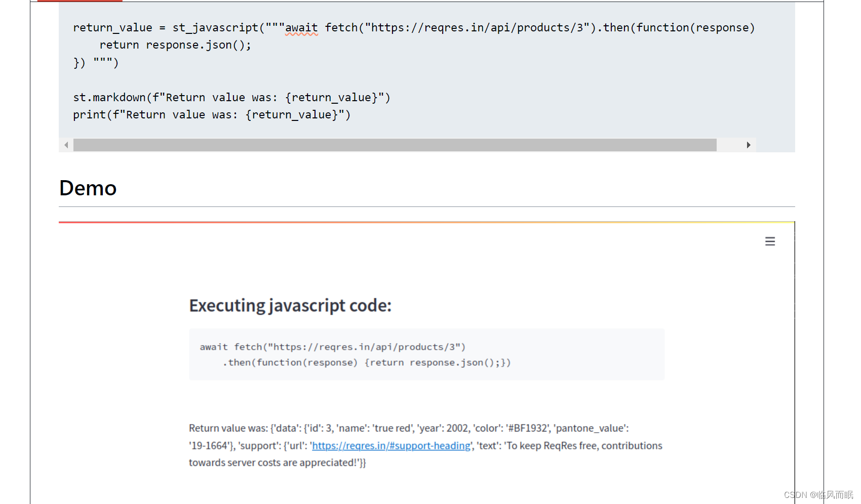
Task: Click the 'return_value = st_javascript' code line
Action: click(414, 27)
